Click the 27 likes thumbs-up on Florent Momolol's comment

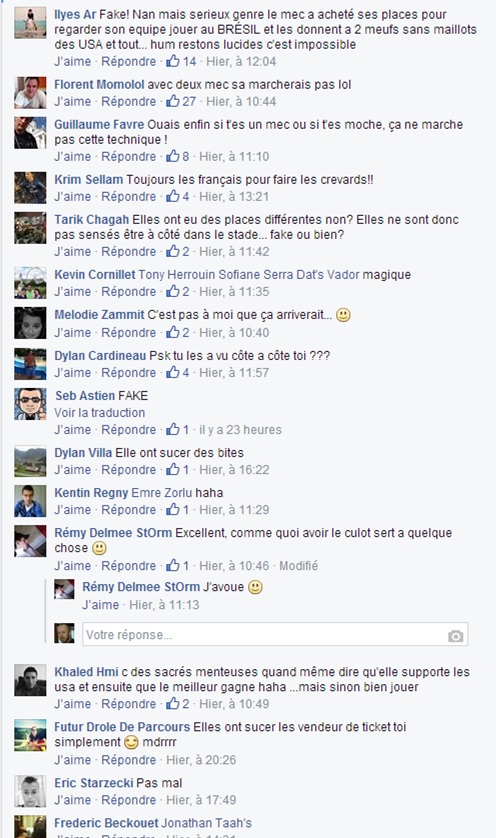point(173,101)
